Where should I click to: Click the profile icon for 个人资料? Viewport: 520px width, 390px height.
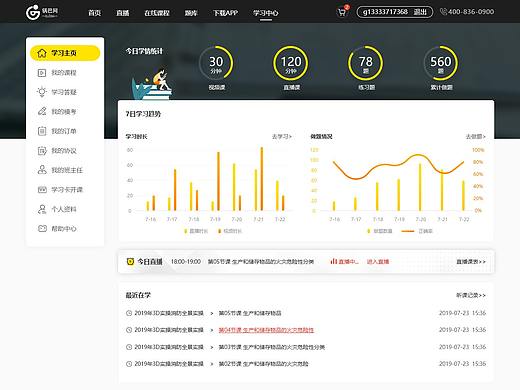[42, 209]
